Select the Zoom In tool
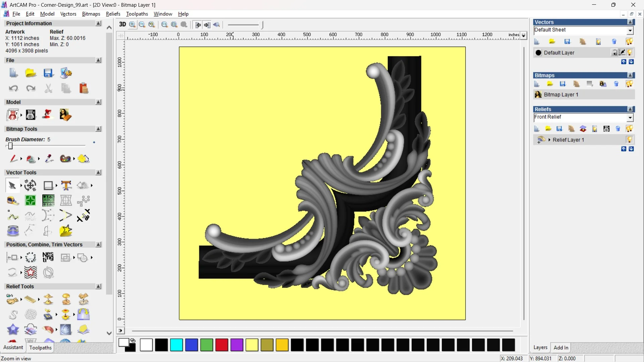 point(132,24)
